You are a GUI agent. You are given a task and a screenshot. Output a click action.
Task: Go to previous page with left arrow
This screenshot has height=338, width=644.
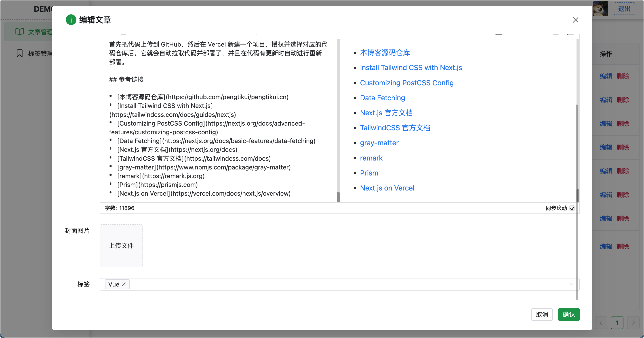pos(601,323)
